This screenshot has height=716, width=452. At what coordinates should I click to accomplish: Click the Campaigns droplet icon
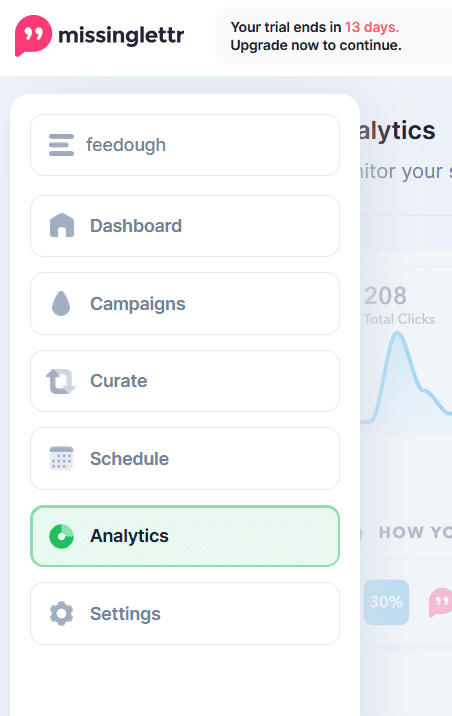coord(61,304)
